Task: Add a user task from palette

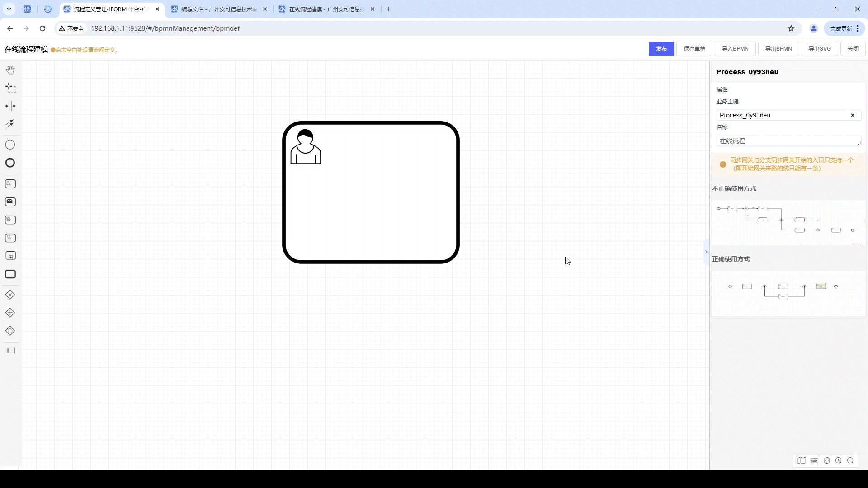Action: point(10,183)
